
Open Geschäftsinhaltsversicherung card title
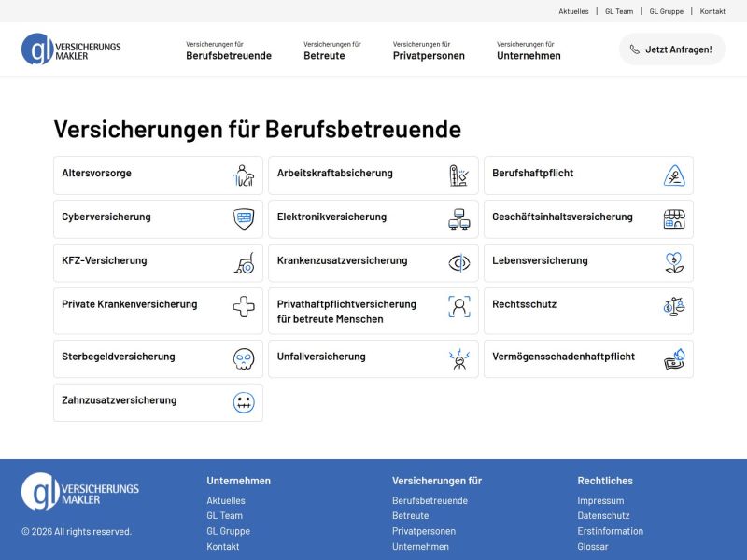coord(562,217)
